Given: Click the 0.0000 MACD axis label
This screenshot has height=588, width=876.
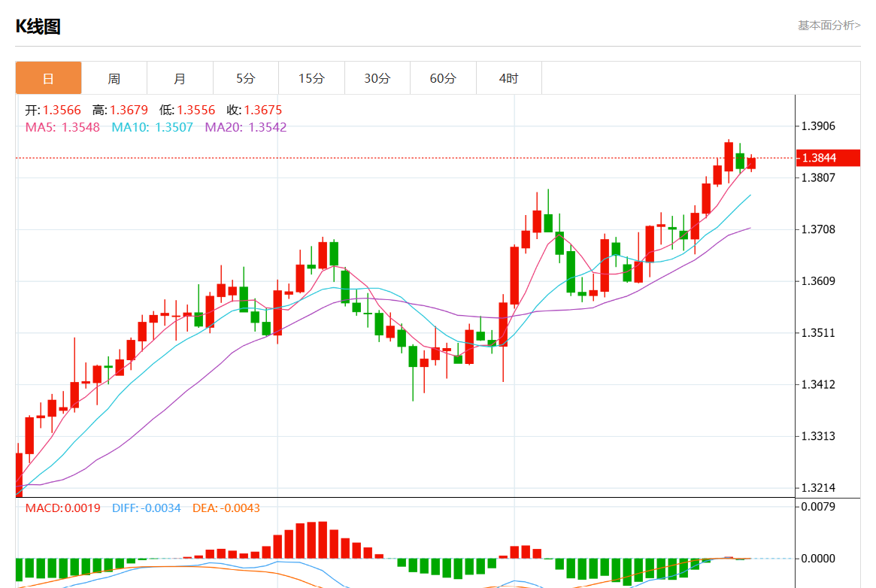Looking at the screenshot, I should [818, 559].
